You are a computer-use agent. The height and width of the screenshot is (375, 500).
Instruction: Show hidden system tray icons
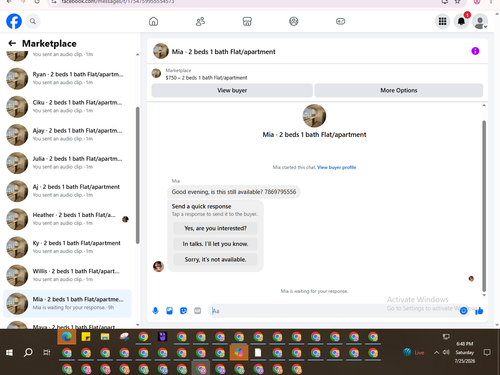coord(436,353)
